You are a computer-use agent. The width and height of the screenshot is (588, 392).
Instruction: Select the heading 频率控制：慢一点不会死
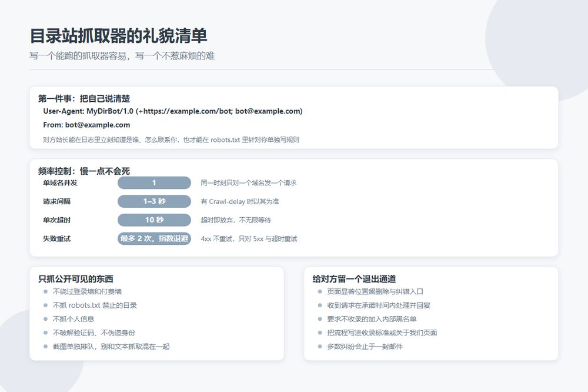[x=84, y=171]
